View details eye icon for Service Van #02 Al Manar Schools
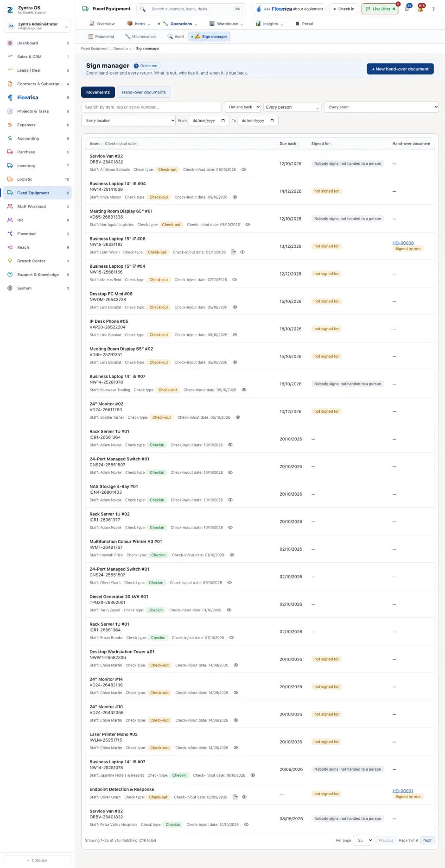The height and width of the screenshot is (868, 445). click(244, 170)
